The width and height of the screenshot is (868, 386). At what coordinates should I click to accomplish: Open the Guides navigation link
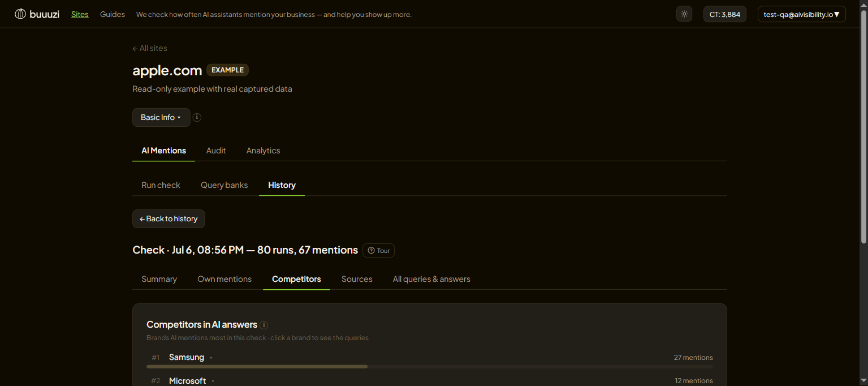[x=113, y=14]
